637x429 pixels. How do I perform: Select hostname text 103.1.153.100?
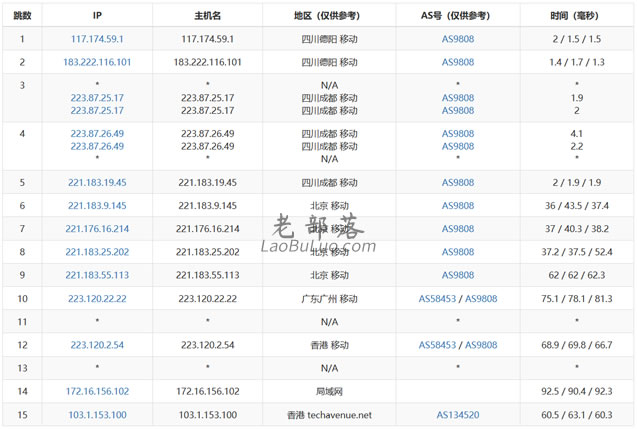[208, 415]
